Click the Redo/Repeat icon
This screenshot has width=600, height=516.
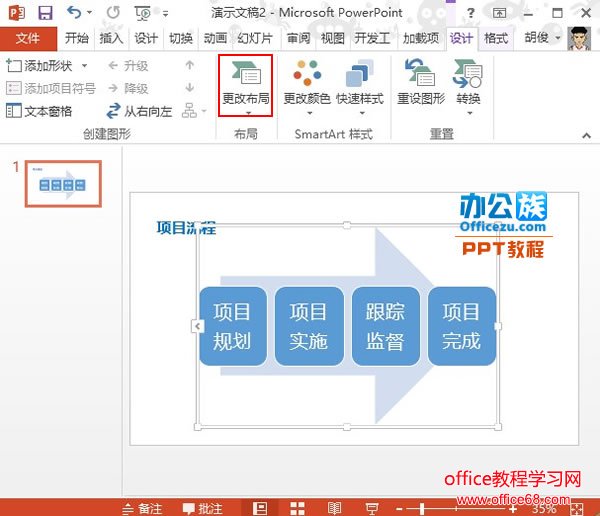pyautogui.click(x=113, y=13)
